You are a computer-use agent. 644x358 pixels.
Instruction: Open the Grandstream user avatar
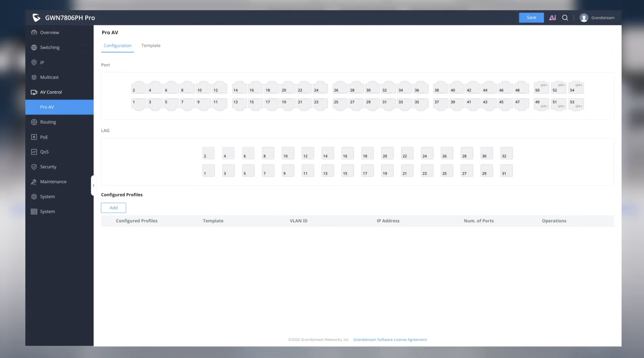[584, 18]
